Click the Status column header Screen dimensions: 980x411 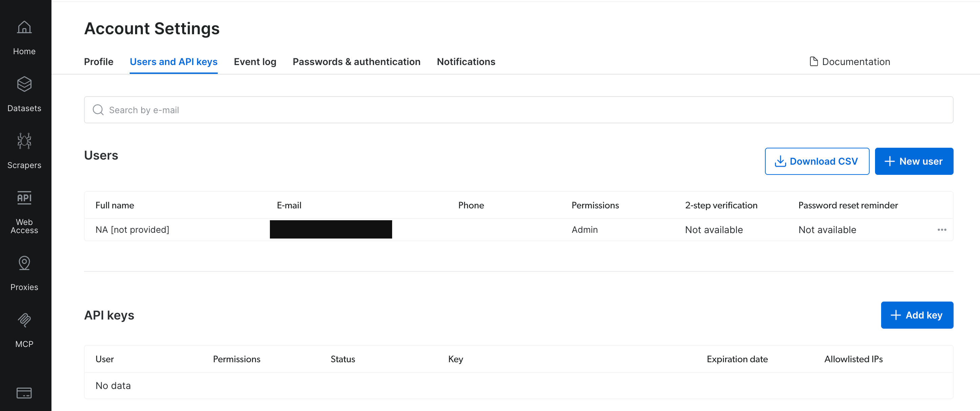pos(342,359)
